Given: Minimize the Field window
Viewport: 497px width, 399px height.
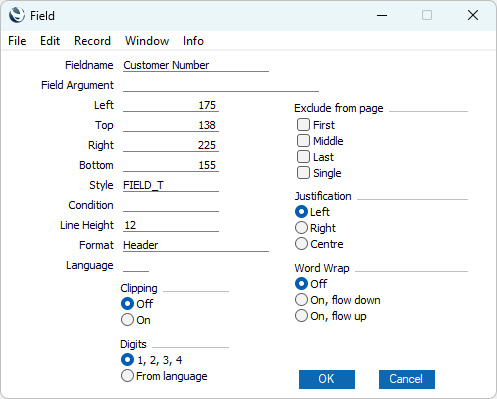Looking at the screenshot, I should point(382,15).
